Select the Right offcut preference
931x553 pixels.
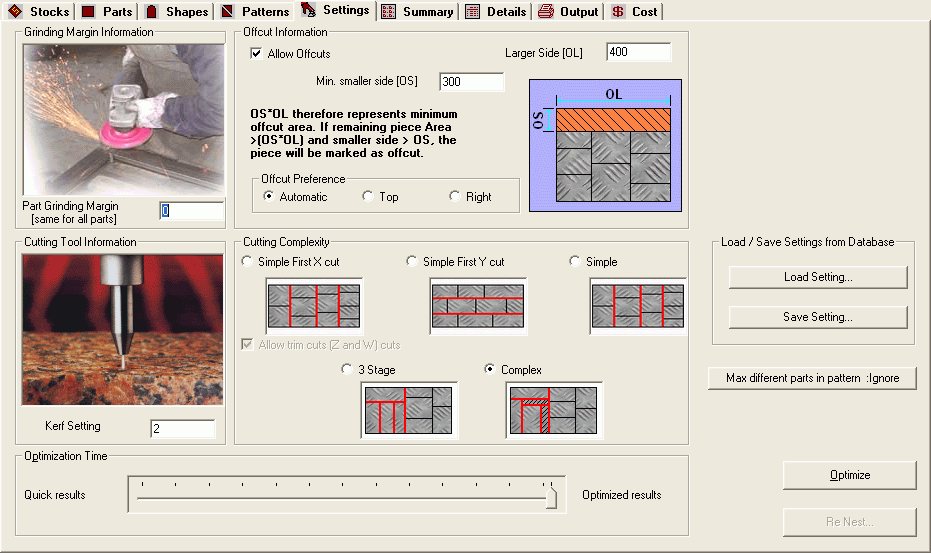click(x=455, y=197)
